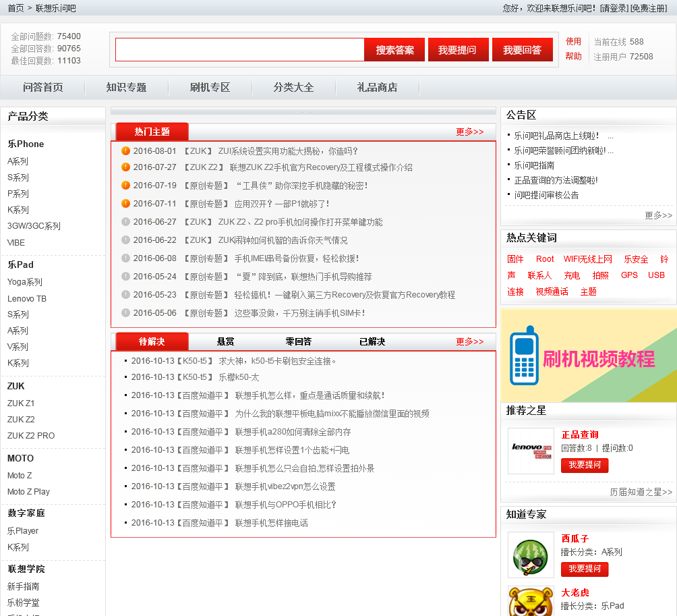Viewport: 677px width, 616px height.
Task: Click gray icon beside 2016-05-06 topic
Action: pyautogui.click(x=125, y=312)
